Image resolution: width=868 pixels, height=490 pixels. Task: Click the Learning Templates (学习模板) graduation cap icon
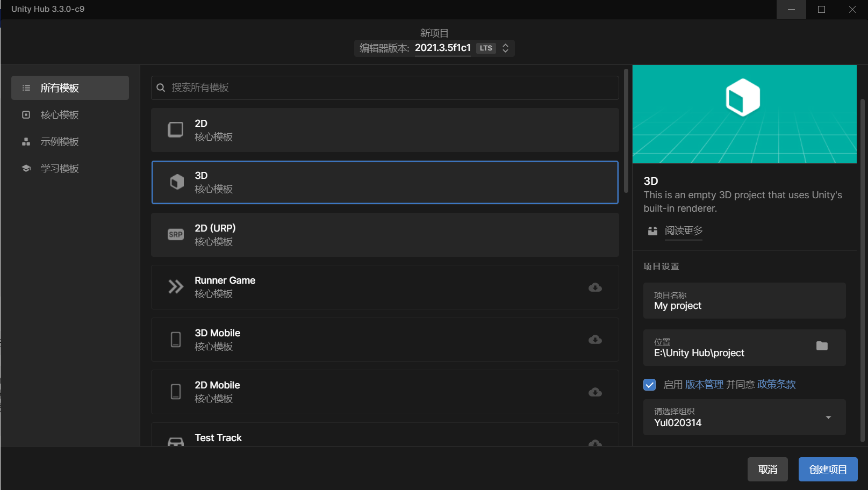click(x=26, y=169)
